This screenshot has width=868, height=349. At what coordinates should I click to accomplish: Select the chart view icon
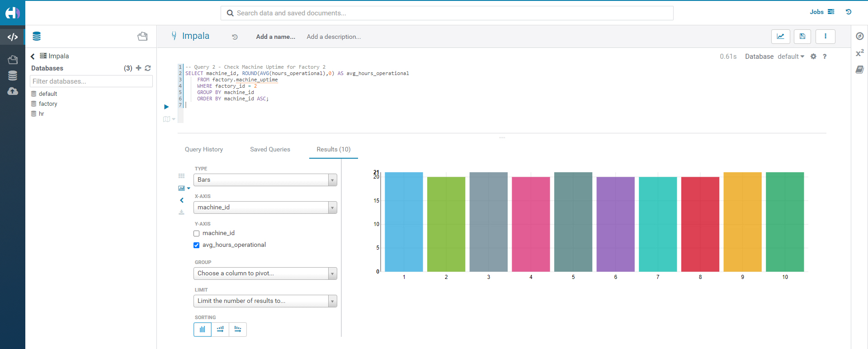[181, 188]
